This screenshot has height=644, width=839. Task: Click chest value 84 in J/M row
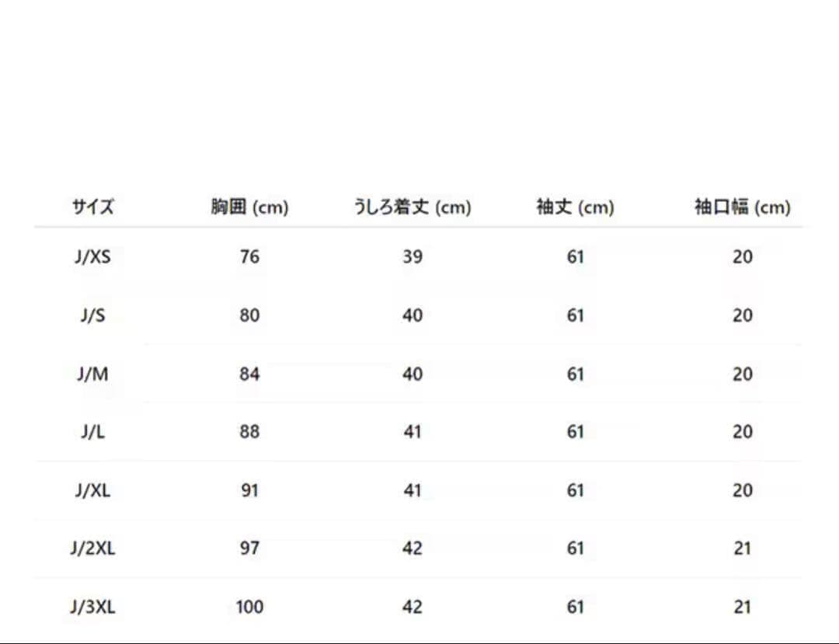click(x=249, y=374)
